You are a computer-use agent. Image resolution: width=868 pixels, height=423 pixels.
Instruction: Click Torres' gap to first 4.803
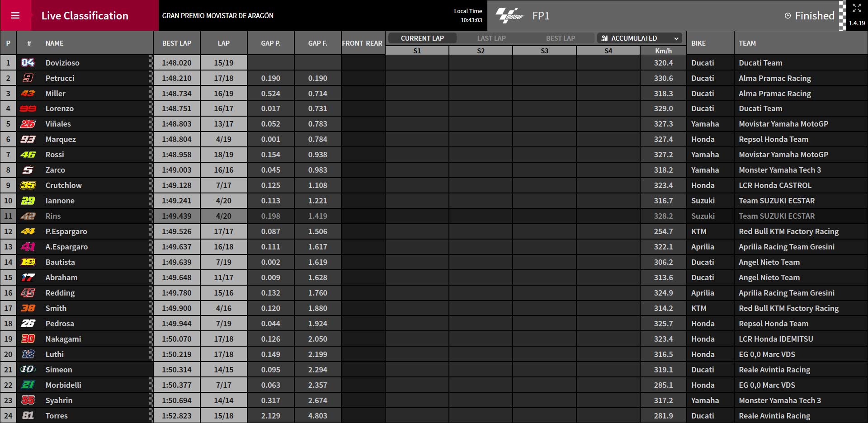(318, 416)
